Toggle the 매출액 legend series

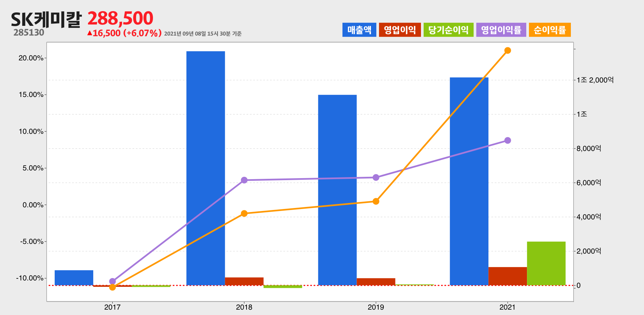point(359,30)
